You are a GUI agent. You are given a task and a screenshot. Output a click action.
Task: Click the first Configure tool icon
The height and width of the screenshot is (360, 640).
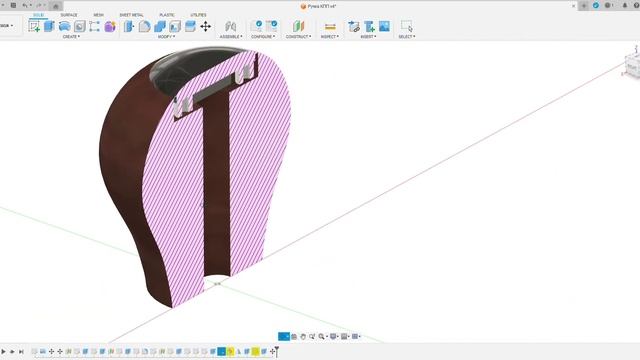(256, 27)
